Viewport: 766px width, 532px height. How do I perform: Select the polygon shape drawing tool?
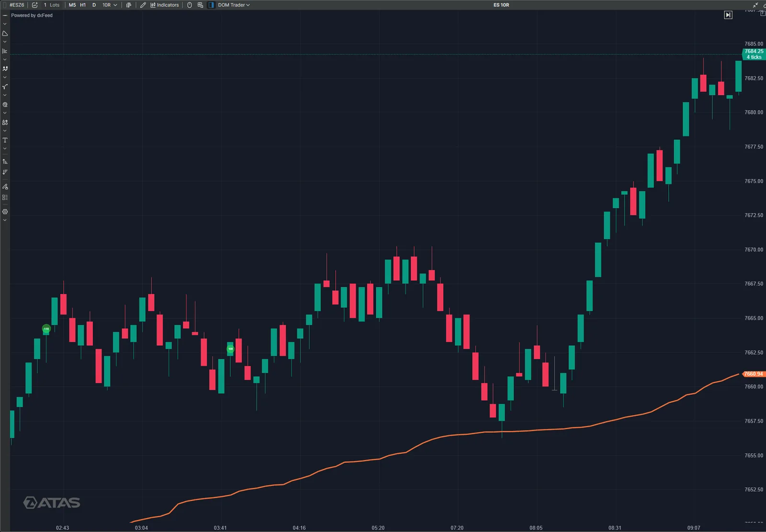(x=5, y=34)
